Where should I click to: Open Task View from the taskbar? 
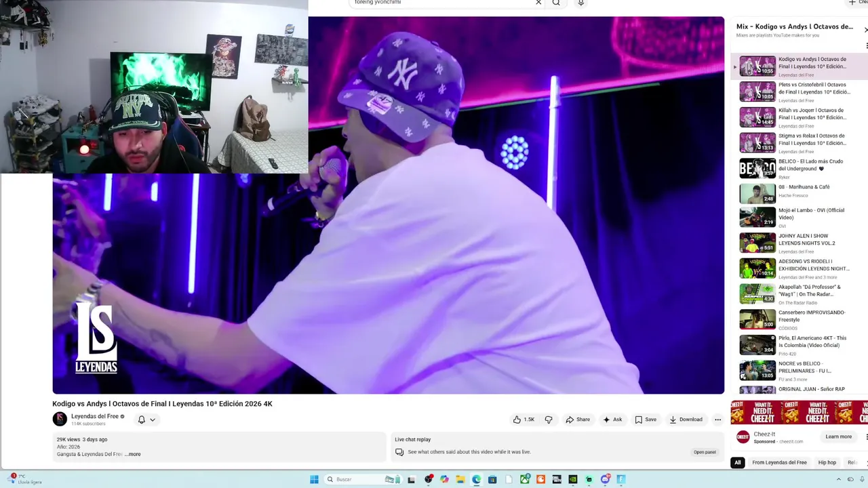click(411, 479)
